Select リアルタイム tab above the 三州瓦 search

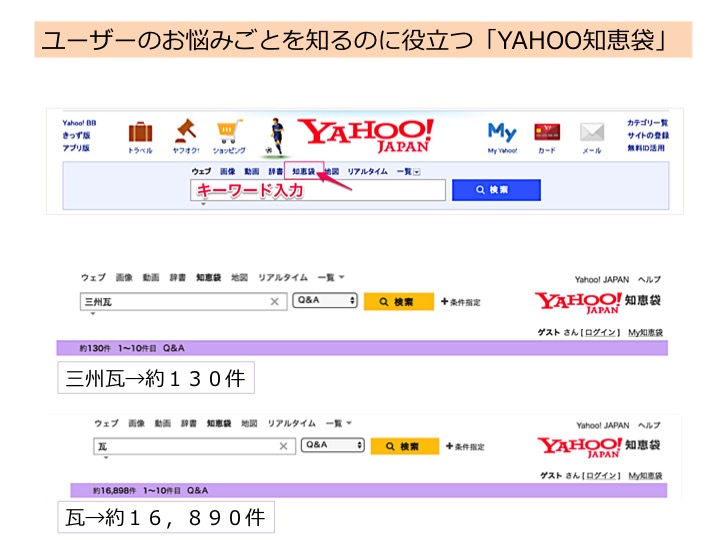[283, 277]
